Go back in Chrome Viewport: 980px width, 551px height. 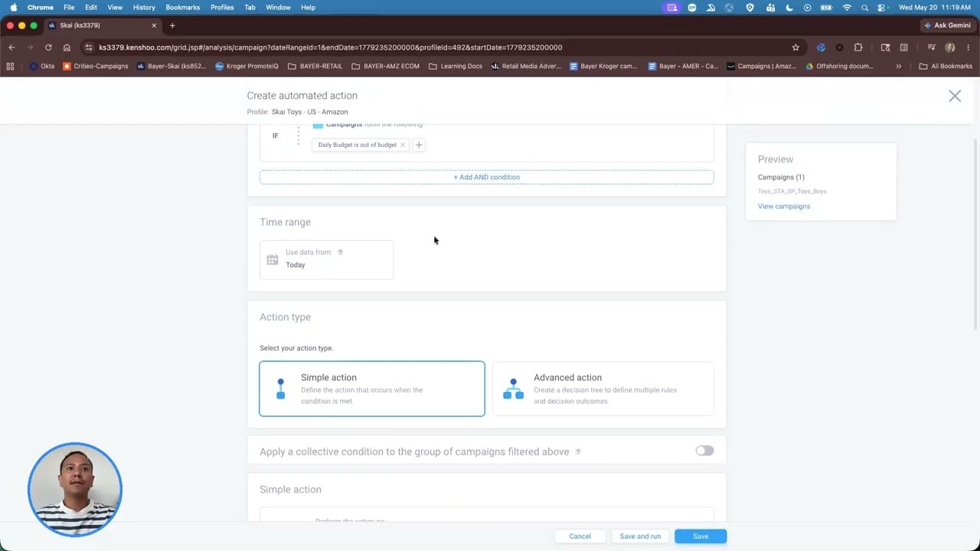click(x=11, y=47)
